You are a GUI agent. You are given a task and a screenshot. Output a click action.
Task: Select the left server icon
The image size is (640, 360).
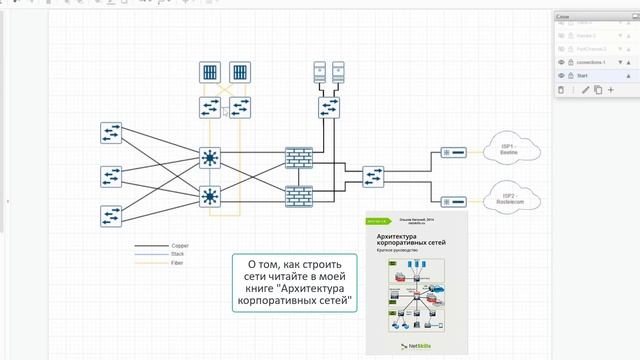[320, 72]
